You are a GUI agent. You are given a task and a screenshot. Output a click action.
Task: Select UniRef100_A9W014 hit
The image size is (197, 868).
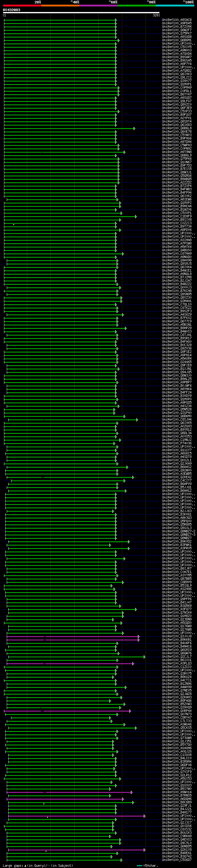(177, 793)
